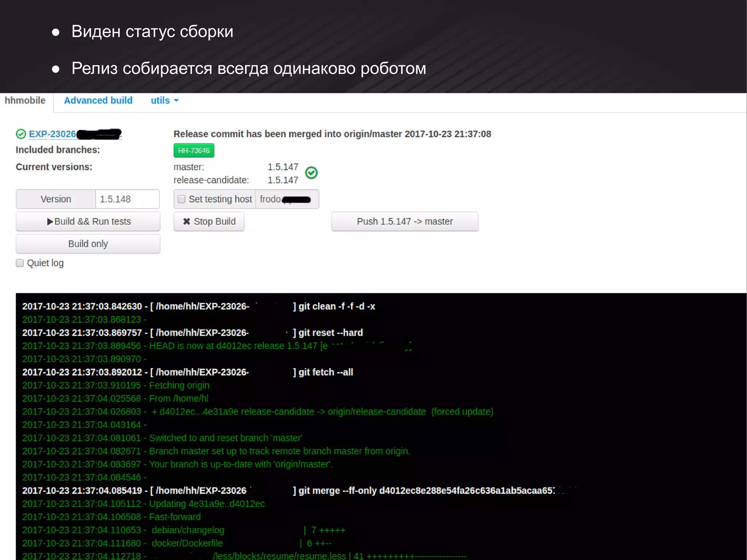This screenshot has width=747, height=560.
Task: Open the HH-73646 branch badge
Action: [194, 151]
